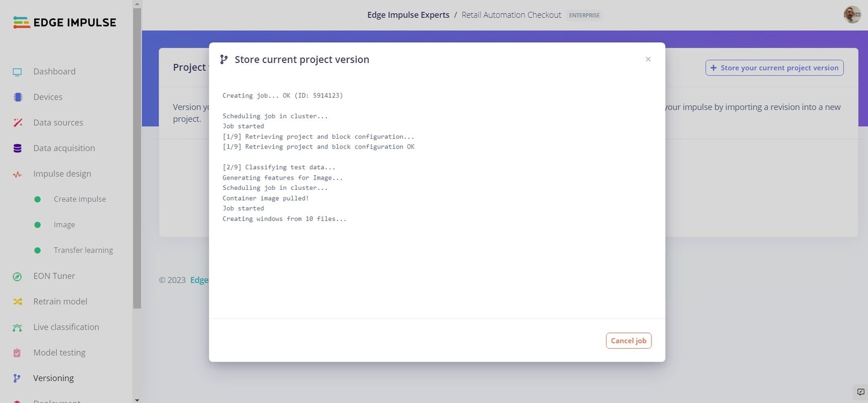Click the Dashboard monitor icon in sidebar
The image size is (868, 403).
(x=17, y=72)
